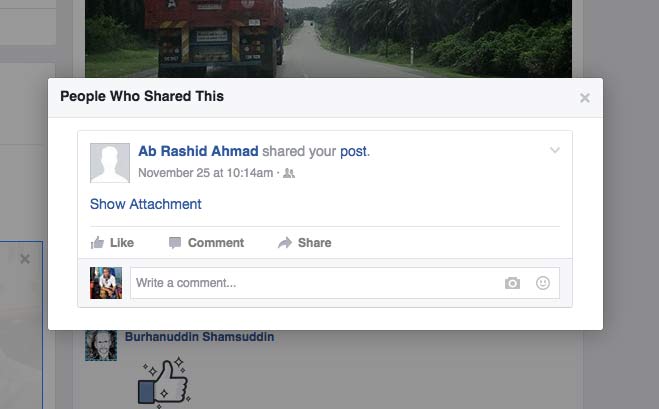Open the emoji smiley picker
Screen dimensions: 659x409
pyautogui.click(x=543, y=283)
